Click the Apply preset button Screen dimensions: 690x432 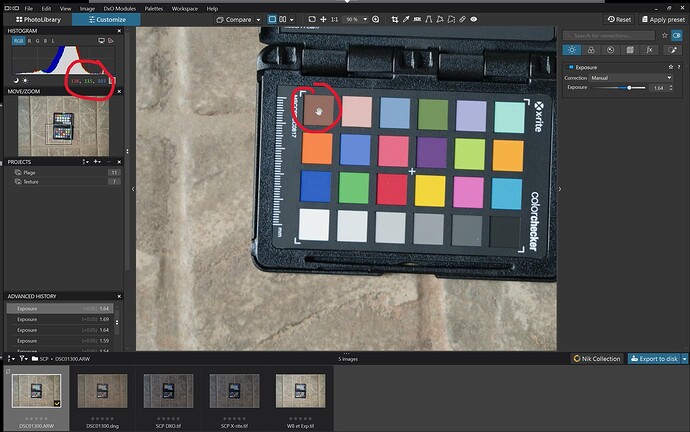663,19
